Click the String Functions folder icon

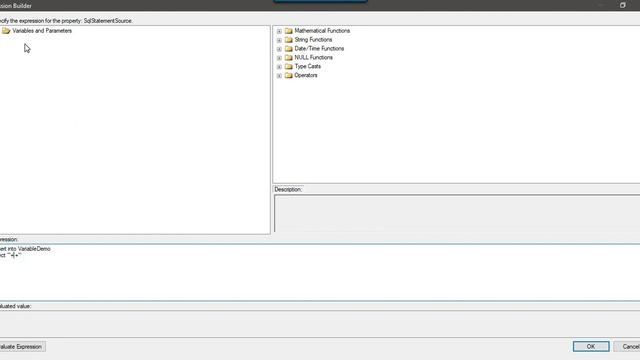(289, 40)
